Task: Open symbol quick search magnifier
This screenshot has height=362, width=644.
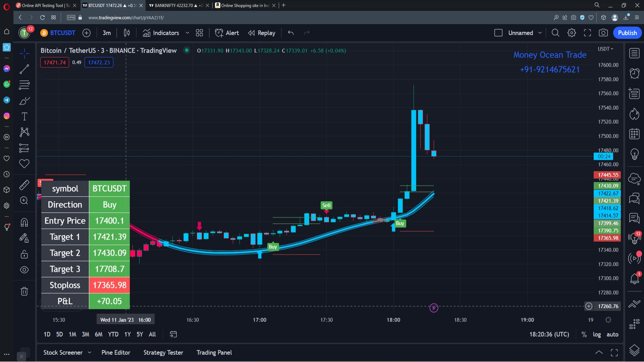Action: (x=555, y=33)
